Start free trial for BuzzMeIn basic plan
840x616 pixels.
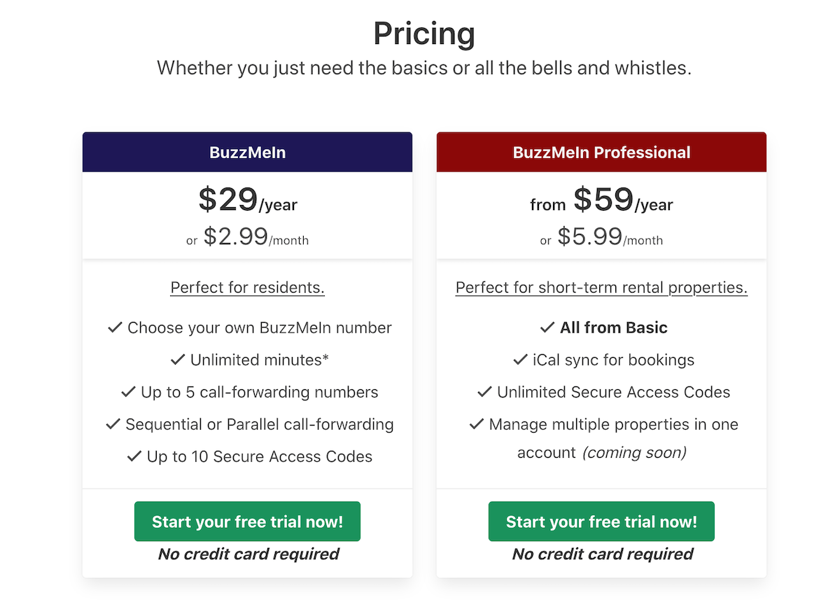pyautogui.click(x=247, y=521)
